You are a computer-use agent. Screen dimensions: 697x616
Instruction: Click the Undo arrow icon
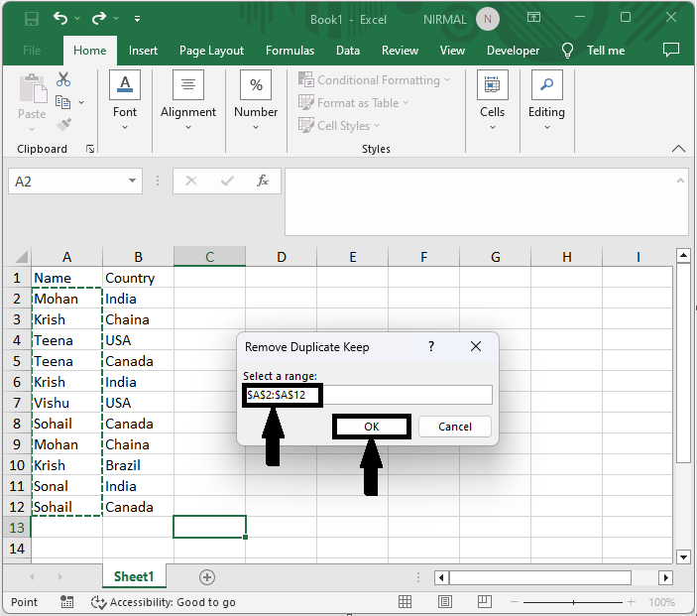[x=61, y=19]
